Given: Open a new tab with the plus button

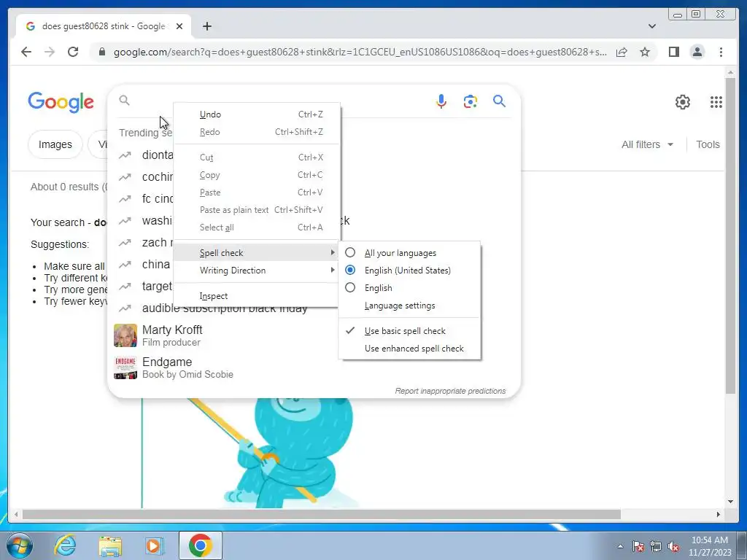Looking at the screenshot, I should tap(207, 26).
